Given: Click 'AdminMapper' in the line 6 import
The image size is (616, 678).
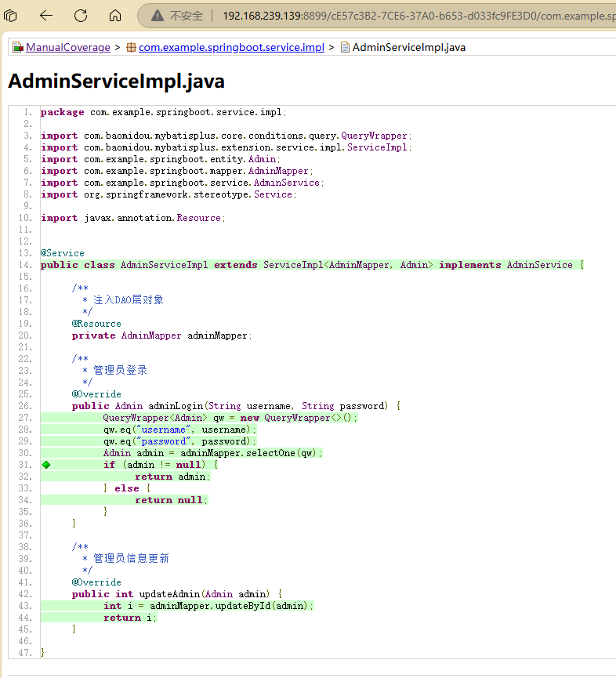Looking at the screenshot, I should pos(278,171).
